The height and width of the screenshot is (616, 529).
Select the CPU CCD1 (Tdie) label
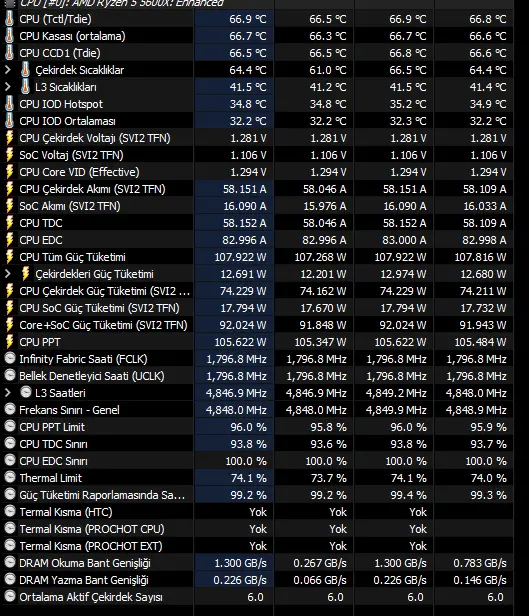click(x=60, y=53)
